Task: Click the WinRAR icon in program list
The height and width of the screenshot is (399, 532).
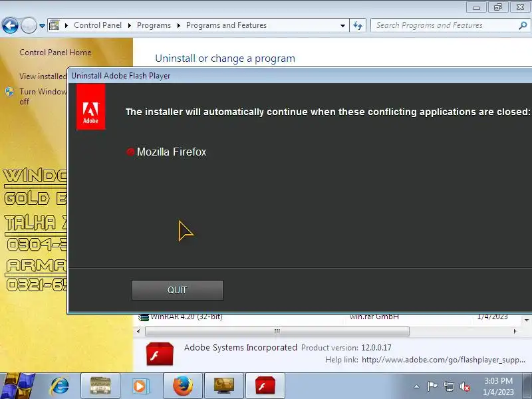Action: (144, 317)
